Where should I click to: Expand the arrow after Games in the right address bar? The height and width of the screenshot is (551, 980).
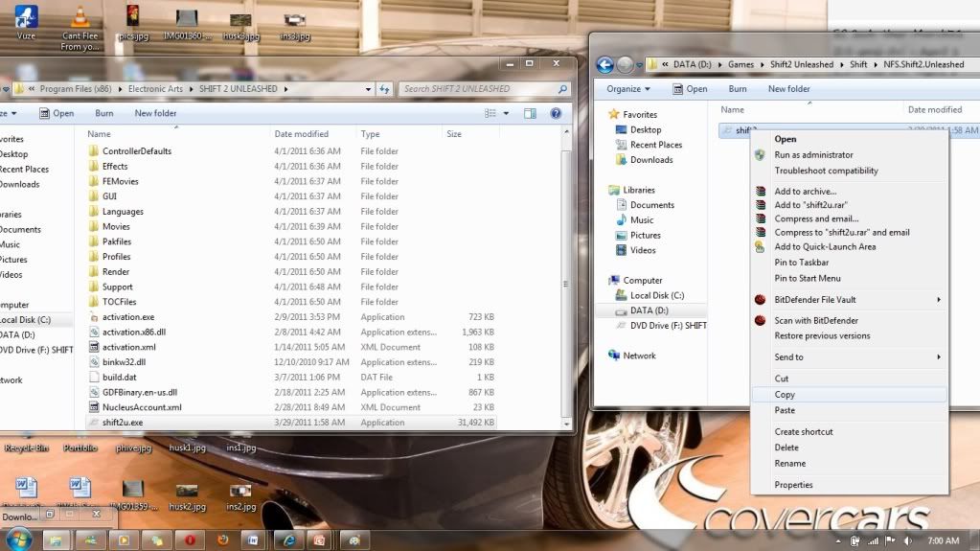pos(762,64)
